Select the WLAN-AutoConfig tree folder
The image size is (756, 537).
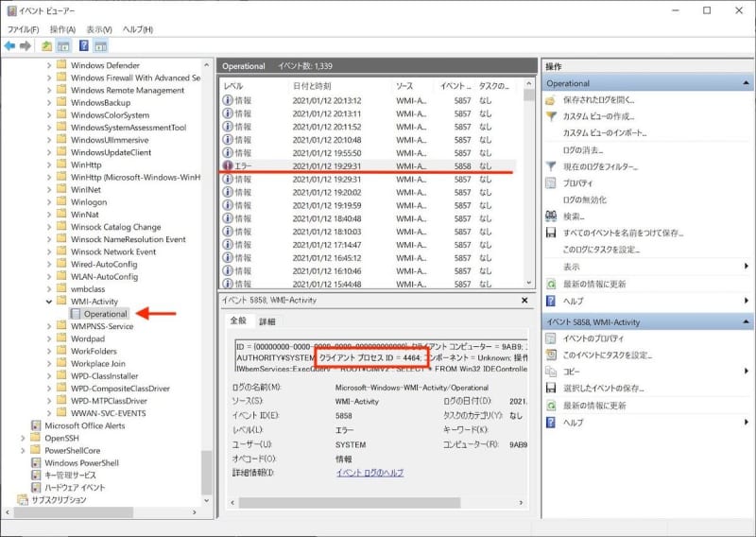104,276
